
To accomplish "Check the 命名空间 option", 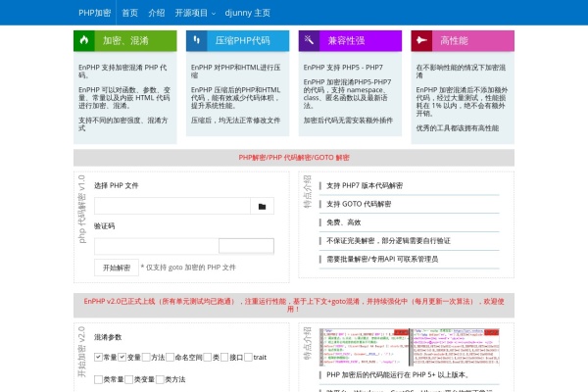I will (171, 358).
